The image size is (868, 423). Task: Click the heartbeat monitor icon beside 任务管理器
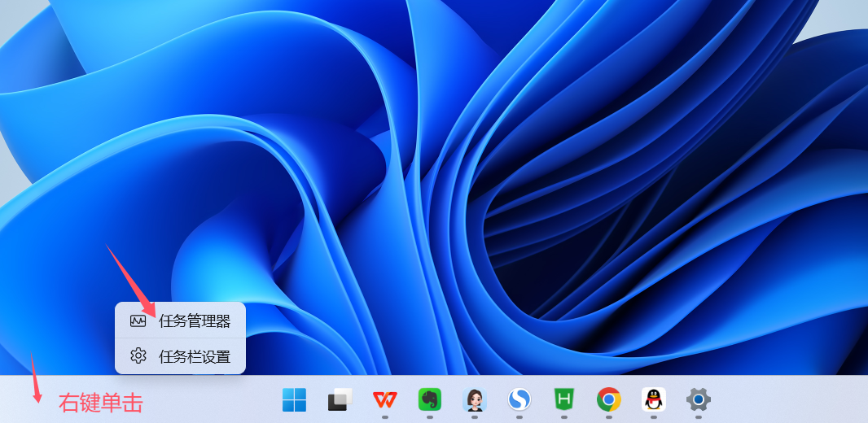[138, 321]
